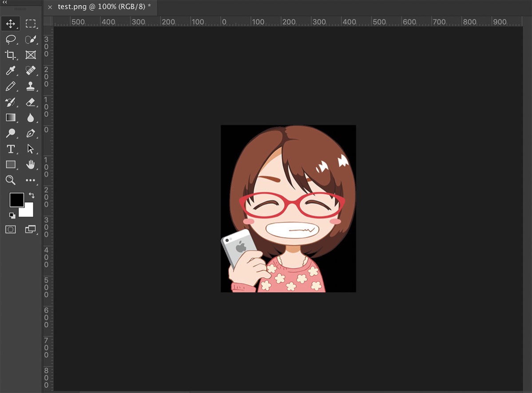Open the Edit Toolbar three-dots menu
Viewport: 532px width, 393px height.
[31, 180]
